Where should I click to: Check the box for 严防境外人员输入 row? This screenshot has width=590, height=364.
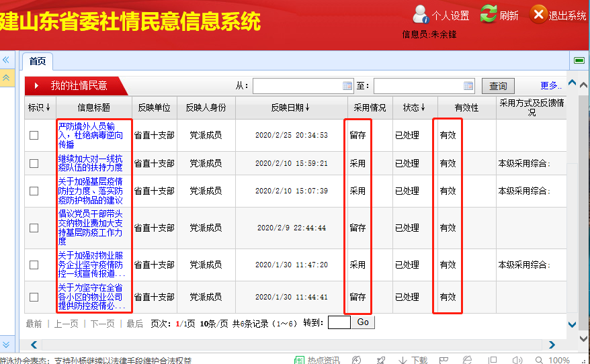click(34, 135)
